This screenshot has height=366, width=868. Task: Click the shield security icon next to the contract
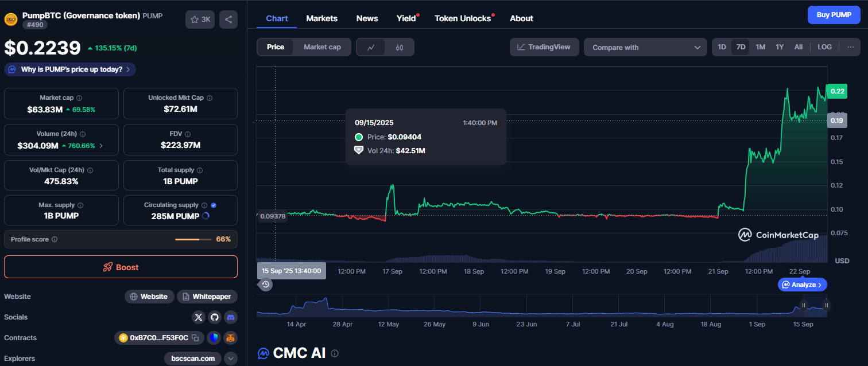[x=214, y=338]
